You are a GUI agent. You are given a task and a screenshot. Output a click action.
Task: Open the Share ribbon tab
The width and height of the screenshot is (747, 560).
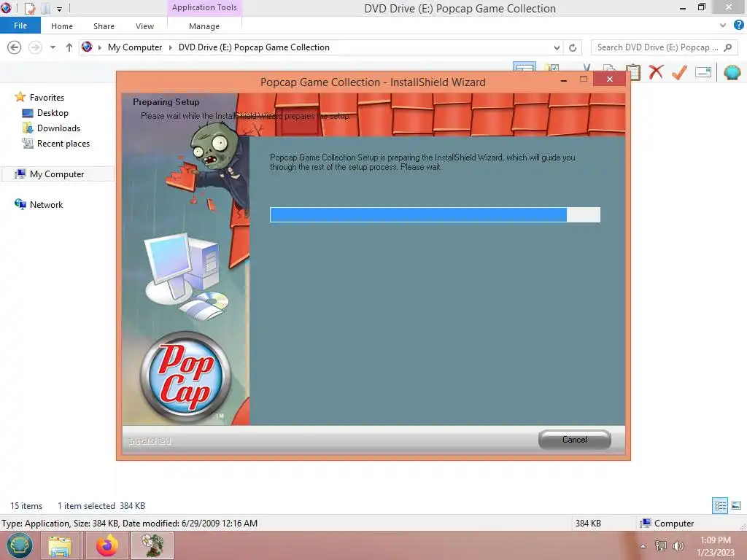coord(104,26)
